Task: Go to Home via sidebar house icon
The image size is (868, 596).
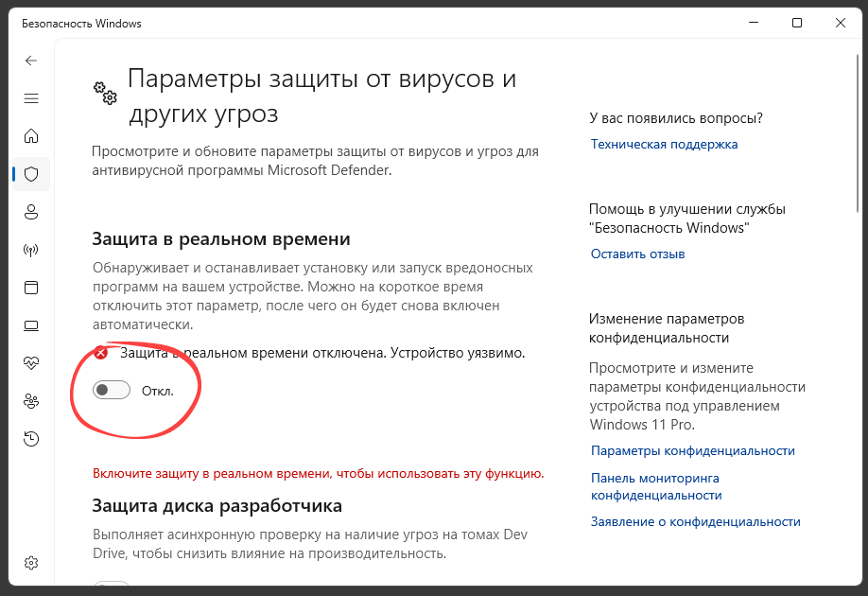Action: (31, 136)
